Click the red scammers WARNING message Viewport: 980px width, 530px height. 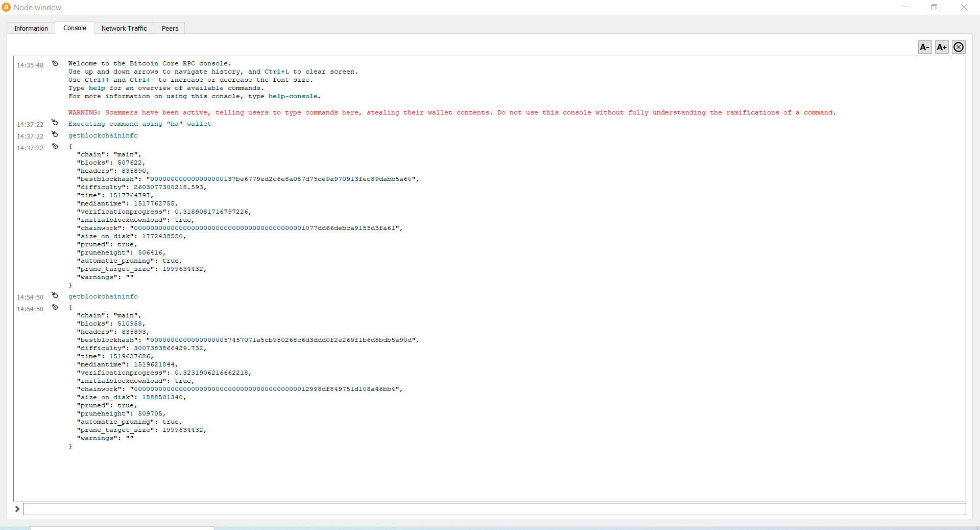point(452,112)
